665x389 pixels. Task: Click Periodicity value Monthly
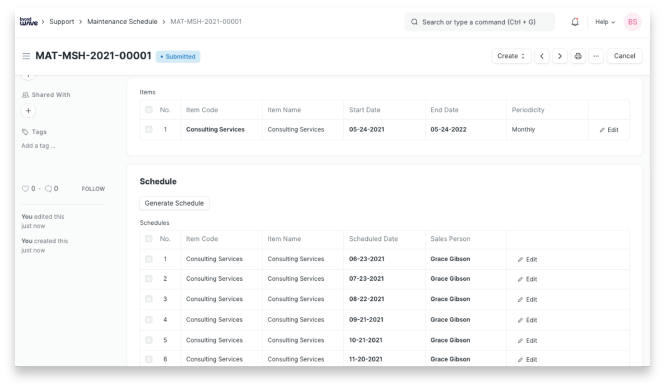(523, 129)
